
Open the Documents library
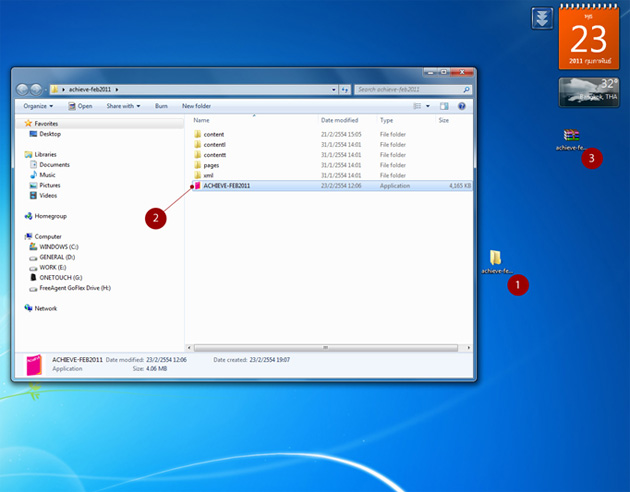click(x=54, y=165)
